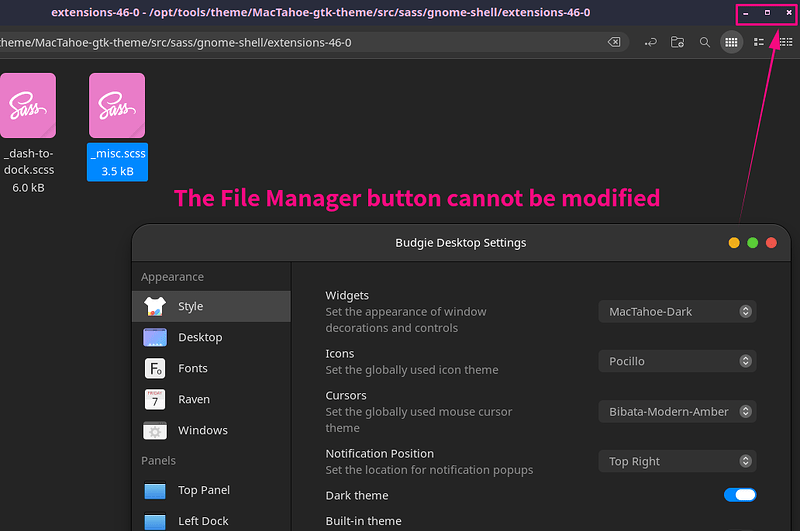Create a new folder with the folder-plus icon
The image size is (800, 531).
(x=677, y=42)
